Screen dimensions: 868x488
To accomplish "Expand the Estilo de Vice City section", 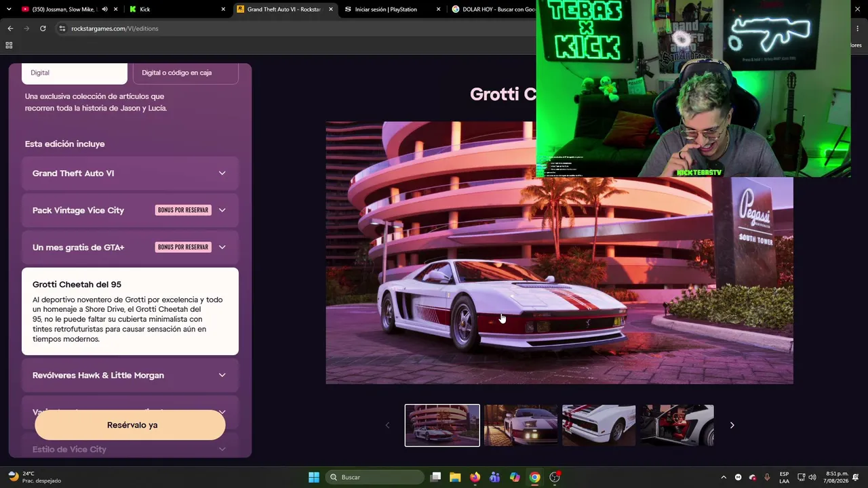I will coord(130,449).
